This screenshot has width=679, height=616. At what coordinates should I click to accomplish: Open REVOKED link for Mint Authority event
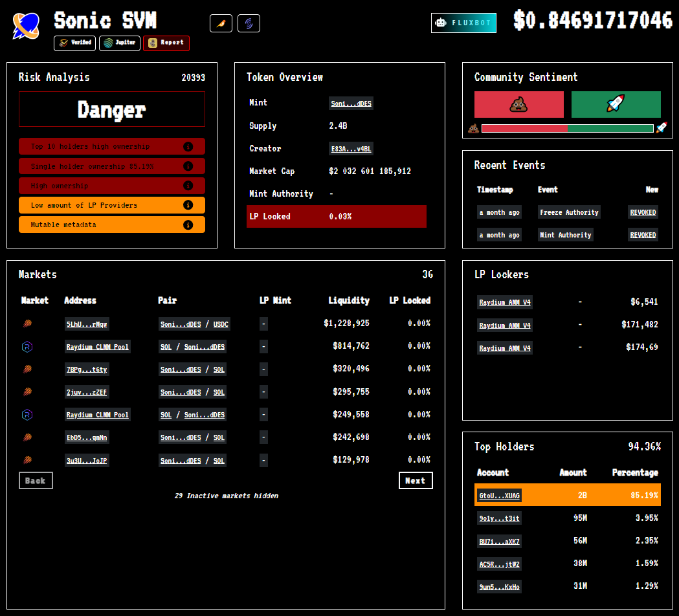click(643, 235)
